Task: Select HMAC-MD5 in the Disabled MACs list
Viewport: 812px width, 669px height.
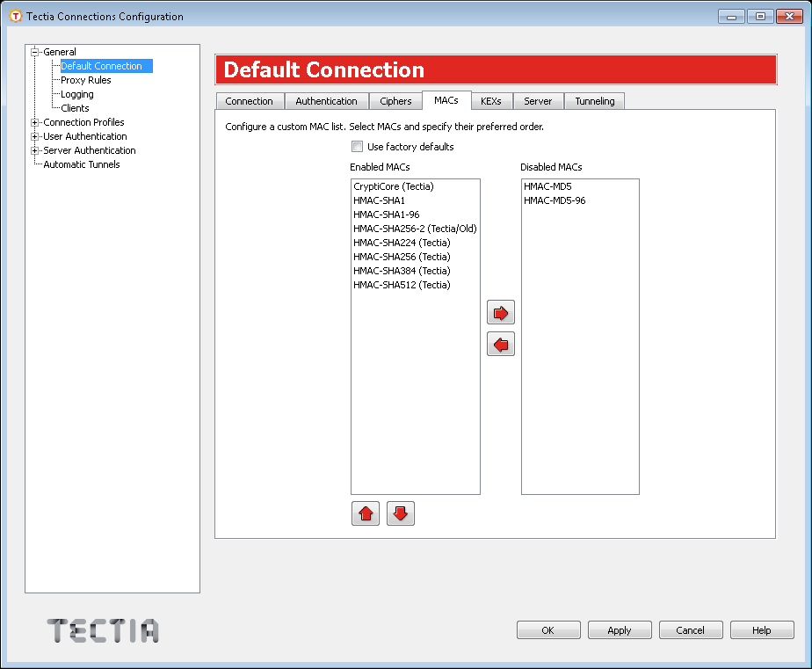Action: tap(547, 186)
